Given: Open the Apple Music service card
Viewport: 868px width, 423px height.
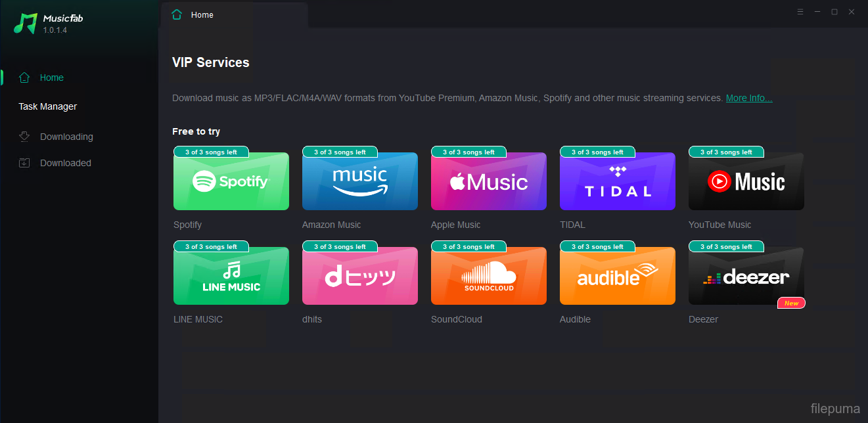Looking at the screenshot, I should pyautogui.click(x=488, y=182).
